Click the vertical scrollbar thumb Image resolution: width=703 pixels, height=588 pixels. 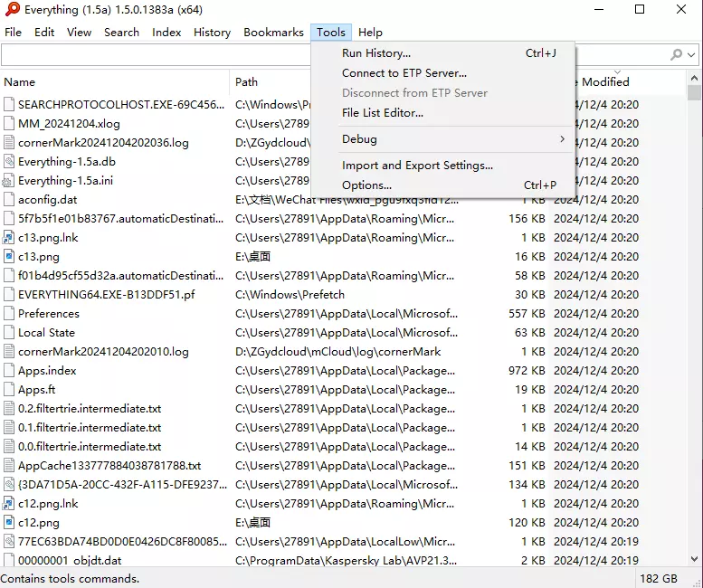694,93
